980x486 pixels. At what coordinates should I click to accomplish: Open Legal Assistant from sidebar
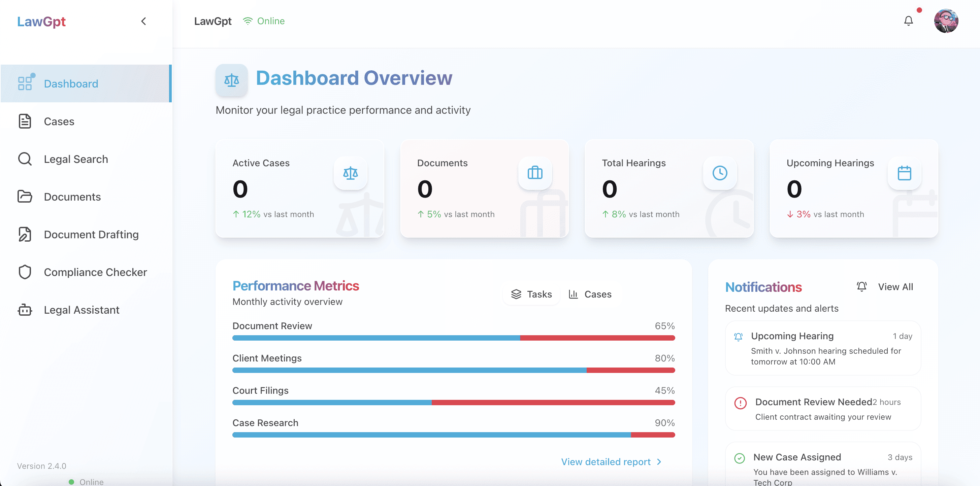(81, 310)
